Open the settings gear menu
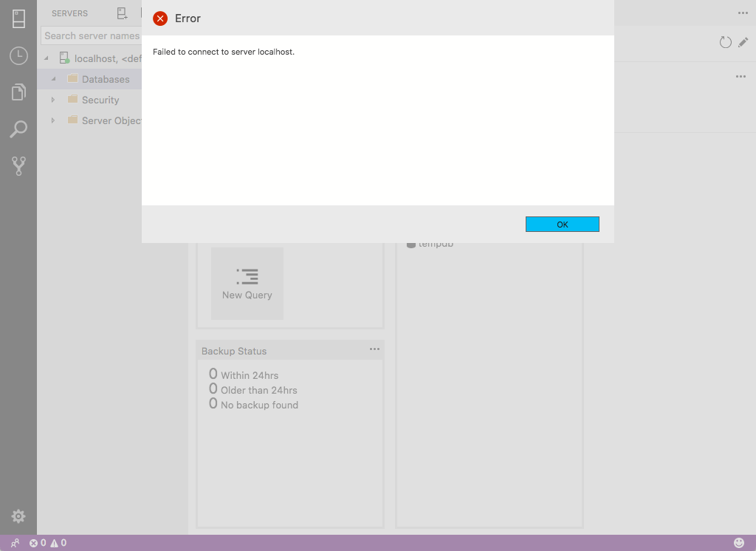Image resolution: width=756 pixels, height=551 pixels. tap(18, 516)
